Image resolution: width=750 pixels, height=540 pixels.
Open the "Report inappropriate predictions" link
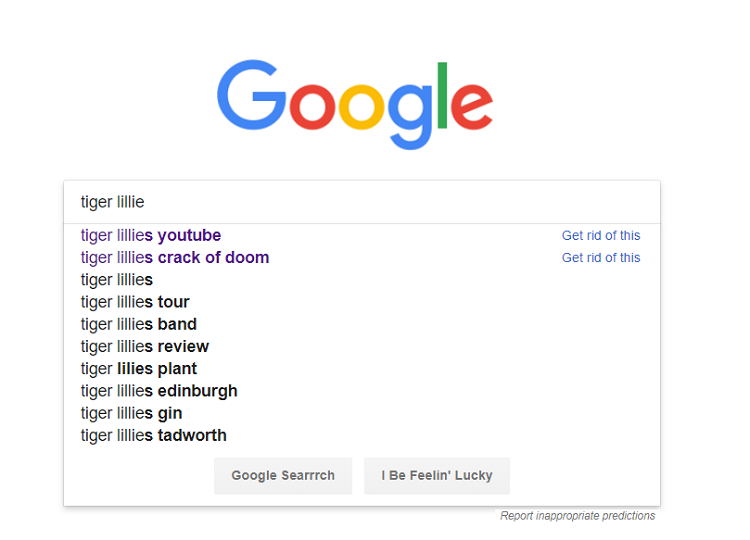(x=578, y=516)
